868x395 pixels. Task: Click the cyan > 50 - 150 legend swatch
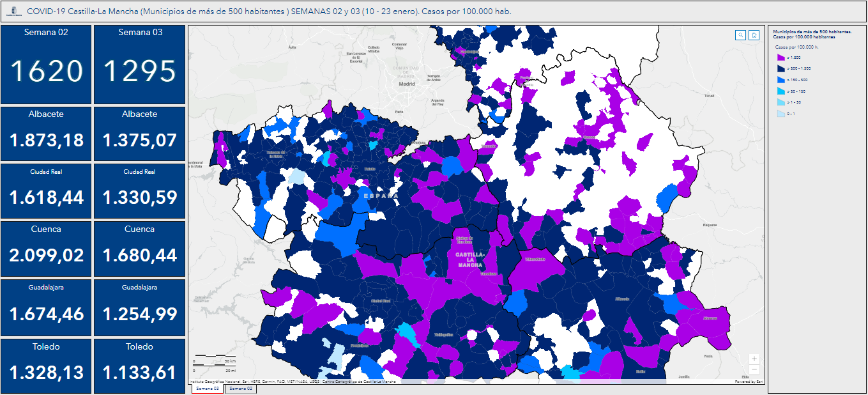[780, 91]
